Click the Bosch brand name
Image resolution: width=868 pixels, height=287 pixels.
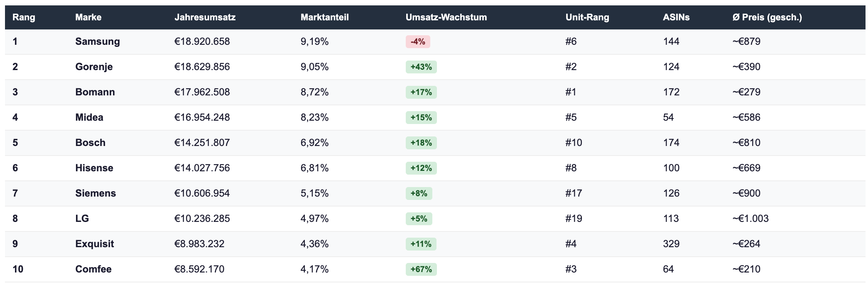(x=90, y=143)
